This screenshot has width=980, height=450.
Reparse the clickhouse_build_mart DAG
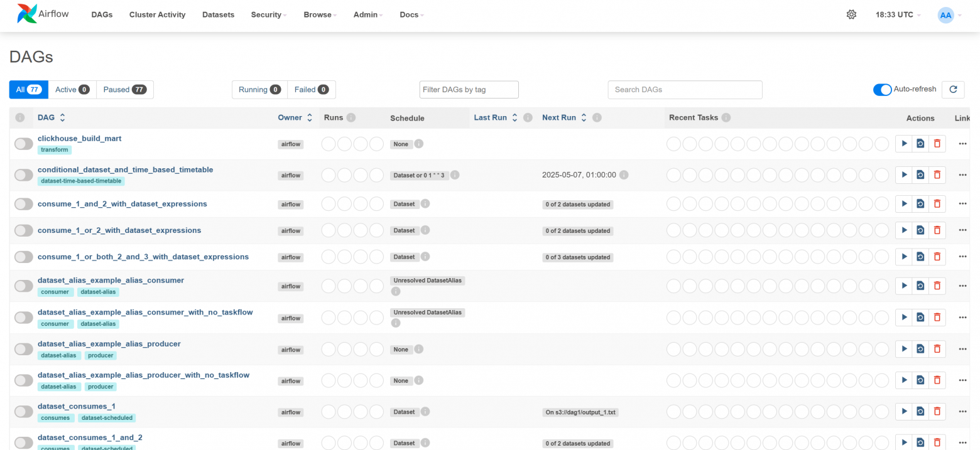click(x=920, y=144)
